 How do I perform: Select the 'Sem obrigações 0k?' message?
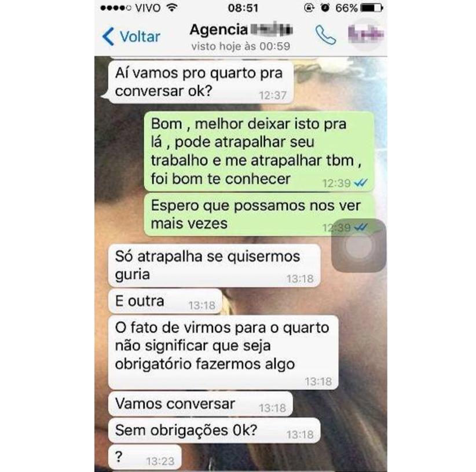(x=214, y=431)
